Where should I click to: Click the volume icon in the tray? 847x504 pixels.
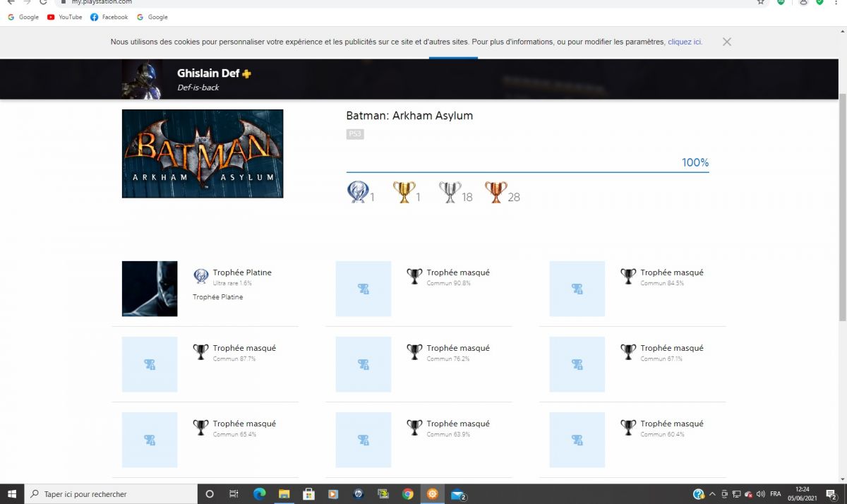click(760, 494)
